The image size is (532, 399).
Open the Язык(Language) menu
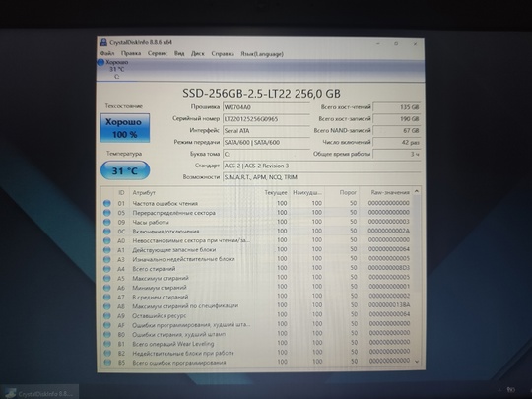262,54
